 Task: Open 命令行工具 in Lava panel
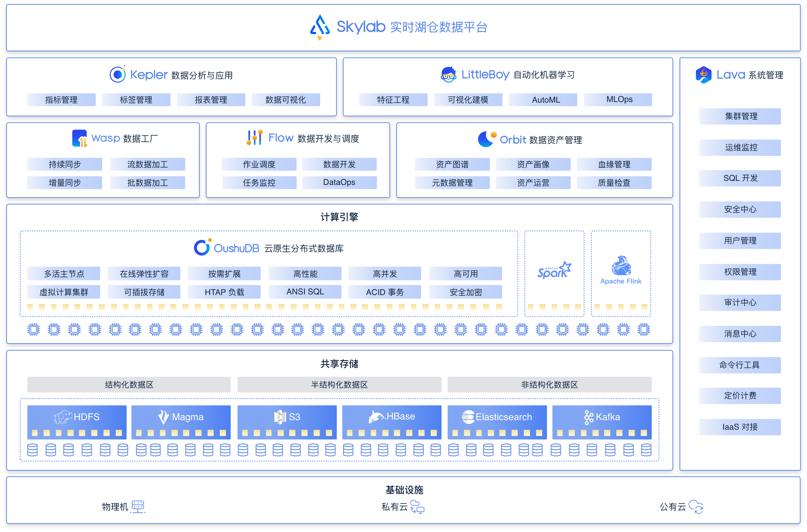pyautogui.click(x=740, y=365)
